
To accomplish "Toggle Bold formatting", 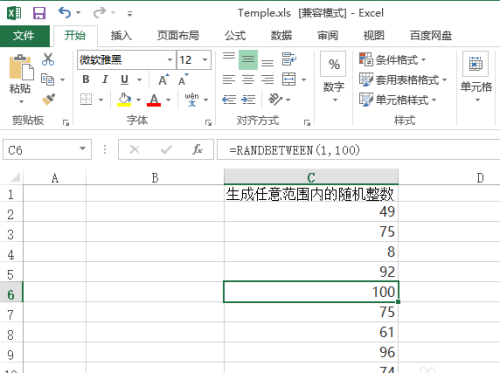I will point(86,79).
